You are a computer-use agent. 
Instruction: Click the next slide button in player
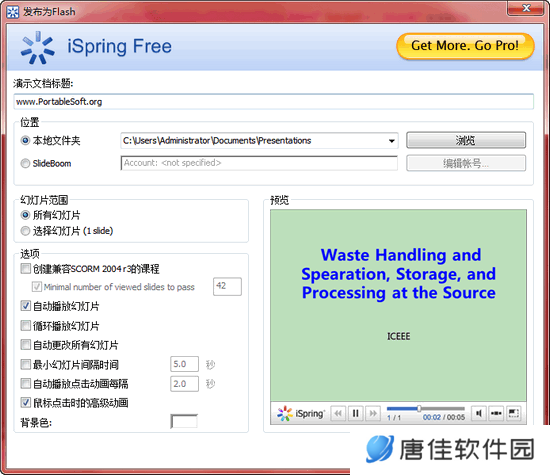373,414
